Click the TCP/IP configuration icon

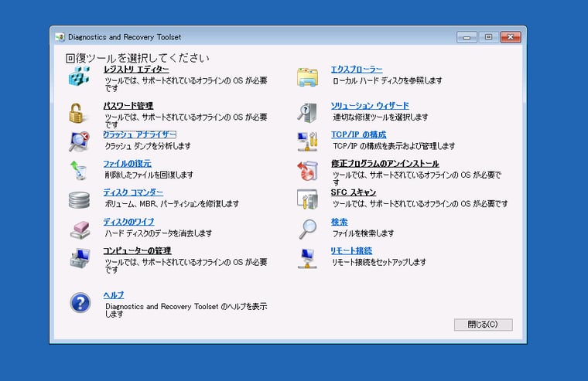click(x=307, y=141)
